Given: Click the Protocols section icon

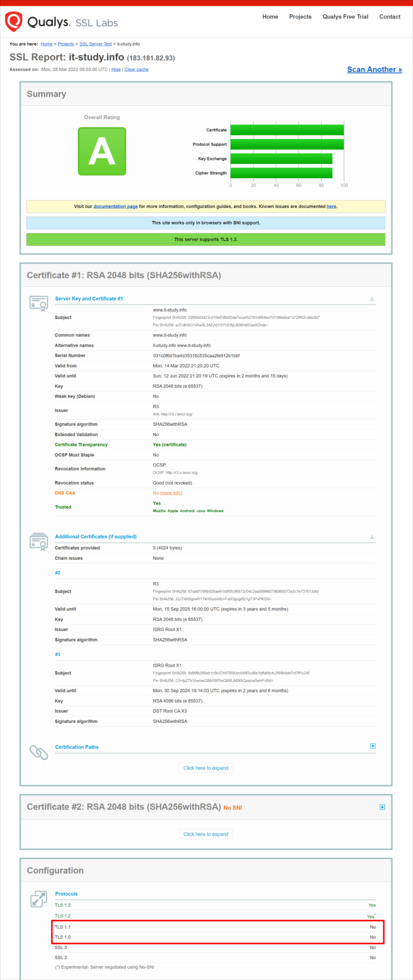Looking at the screenshot, I should 38,898.
